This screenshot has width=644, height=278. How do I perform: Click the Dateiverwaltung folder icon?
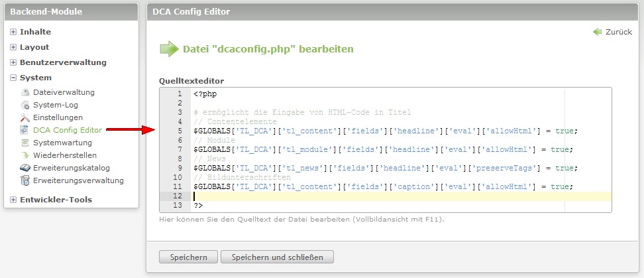coord(25,92)
